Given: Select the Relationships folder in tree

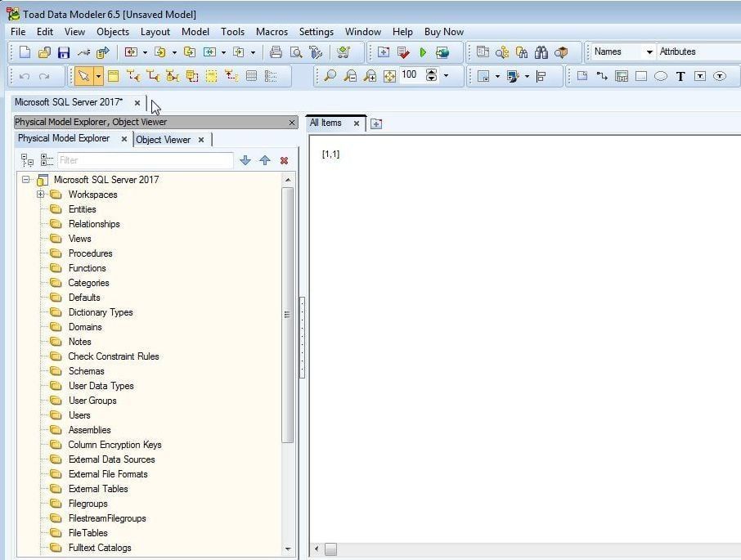Looking at the screenshot, I should tap(94, 224).
